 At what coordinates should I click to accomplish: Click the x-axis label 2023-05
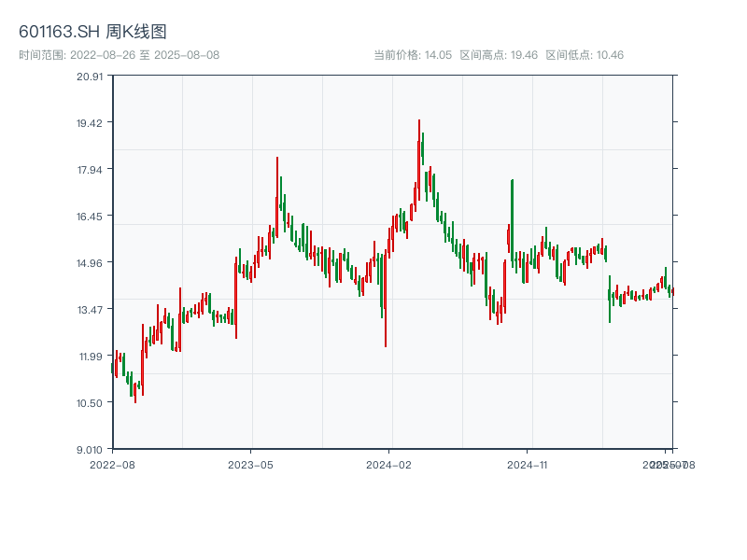pos(250,465)
